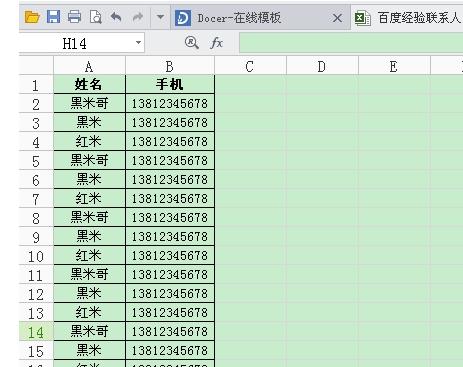Open the Name Box dropdown arrow
This screenshot has height=367, width=463.
138,43
